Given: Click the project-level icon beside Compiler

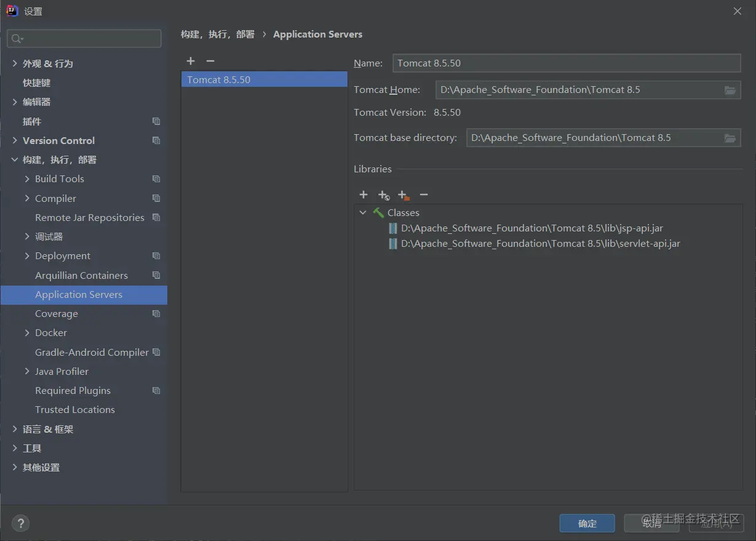Looking at the screenshot, I should (156, 198).
